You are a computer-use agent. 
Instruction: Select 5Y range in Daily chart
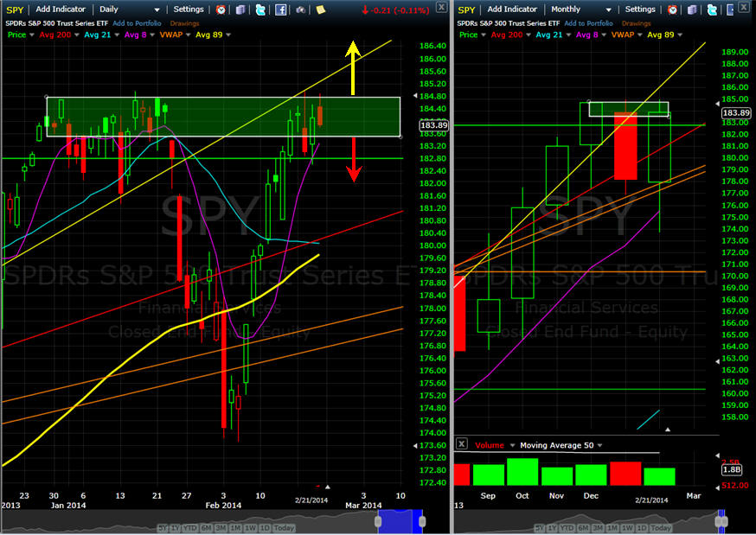(x=162, y=528)
